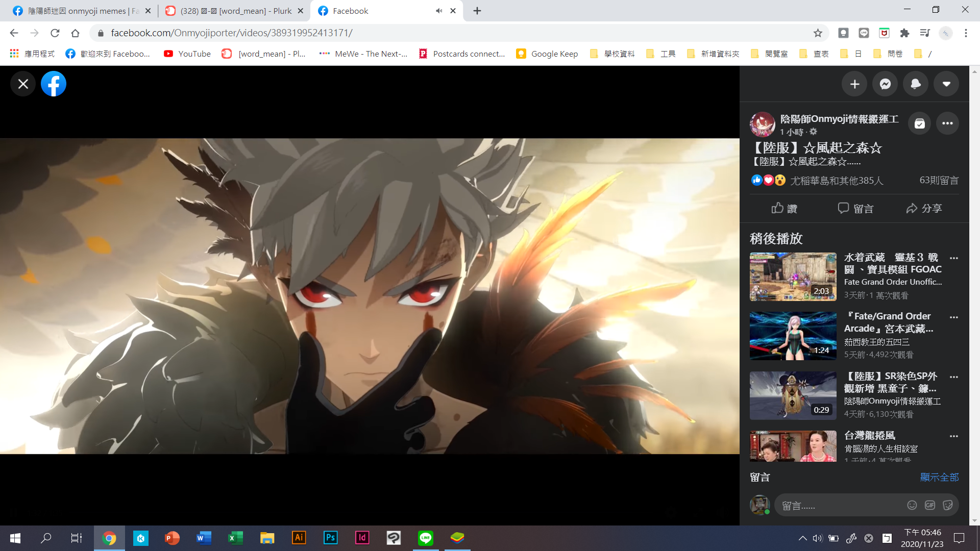This screenshot has width=980, height=551.
Task: Mute the Facebook tab audio icon
Action: [x=439, y=11]
